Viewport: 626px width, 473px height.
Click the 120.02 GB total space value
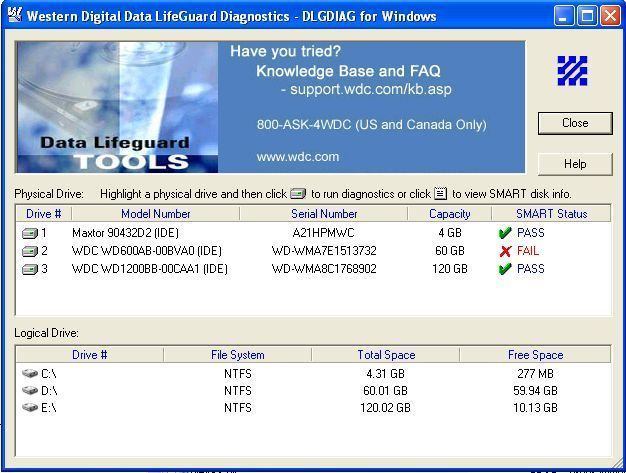(x=385, y=408)
